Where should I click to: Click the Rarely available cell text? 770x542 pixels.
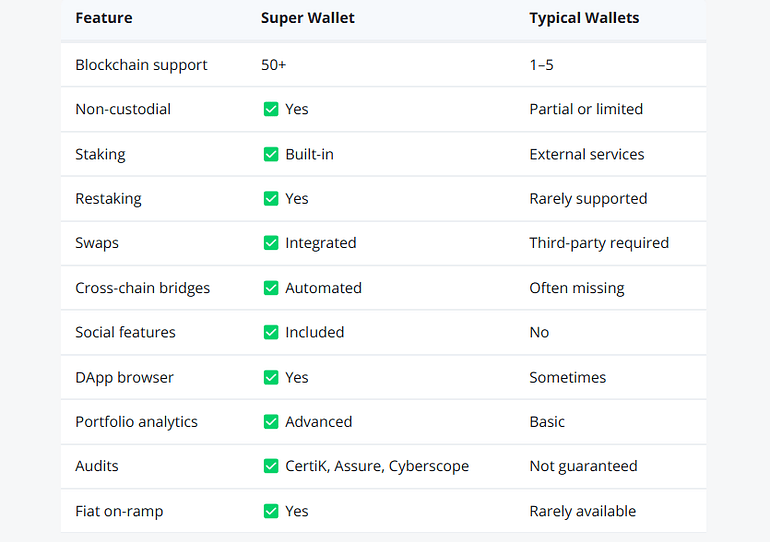coord(582,511)
